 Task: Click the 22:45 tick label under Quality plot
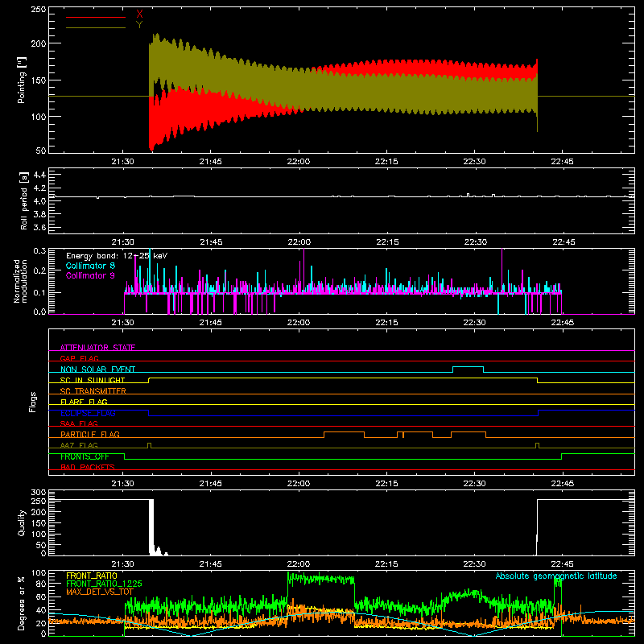pos(562,564)
